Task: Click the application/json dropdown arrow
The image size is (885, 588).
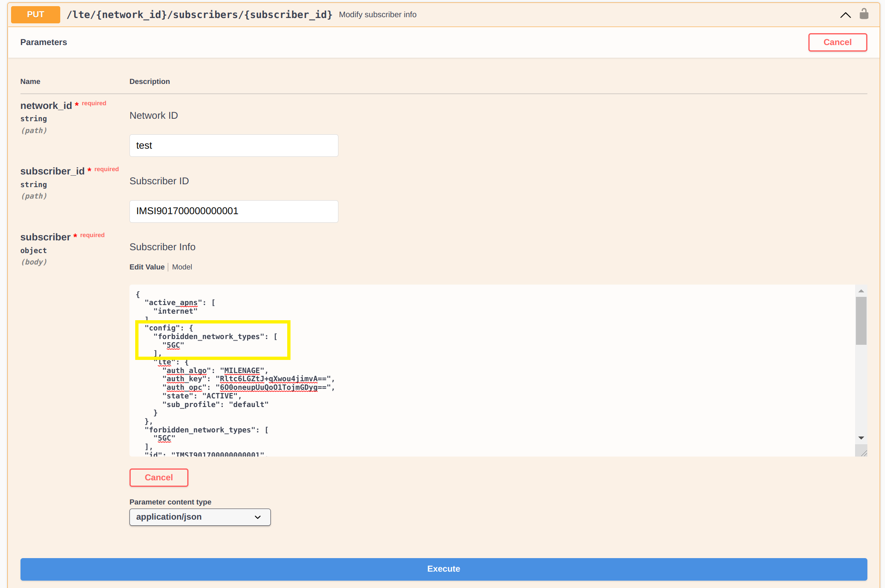Action: [258, 517]
